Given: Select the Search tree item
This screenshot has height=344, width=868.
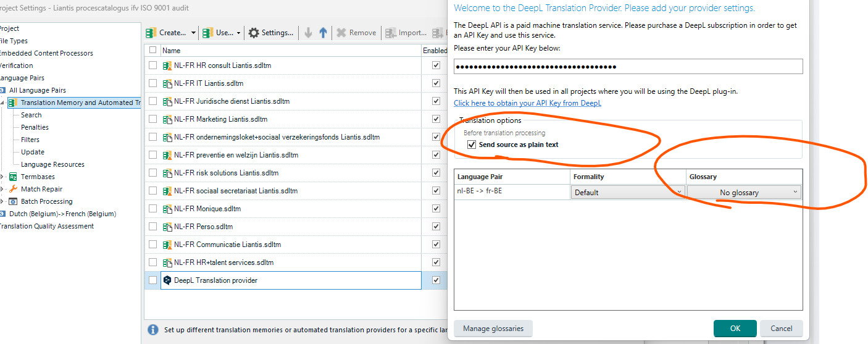Looking at the screenshot, I should click(31, 115).
